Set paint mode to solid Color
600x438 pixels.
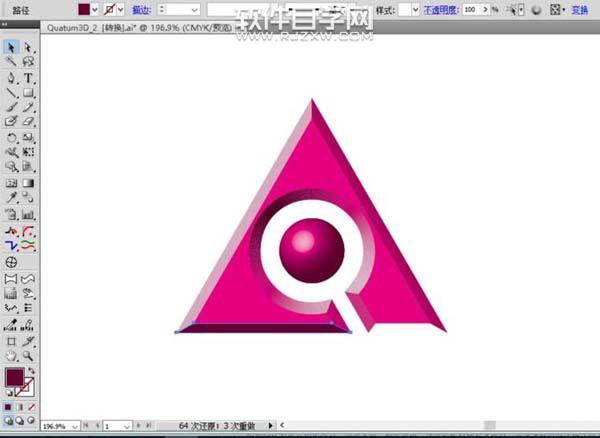8,407
